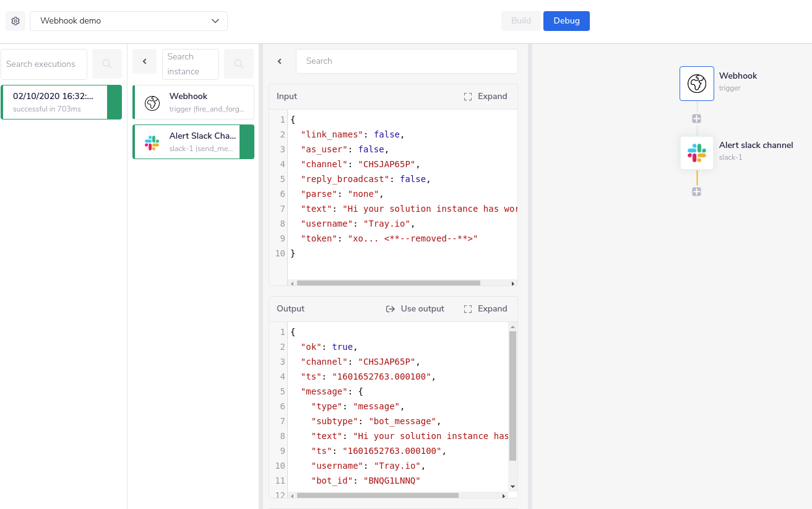Select the Debug tab
Image resolution: width=812 pixels, height=509 pixels.
(566, 20)
